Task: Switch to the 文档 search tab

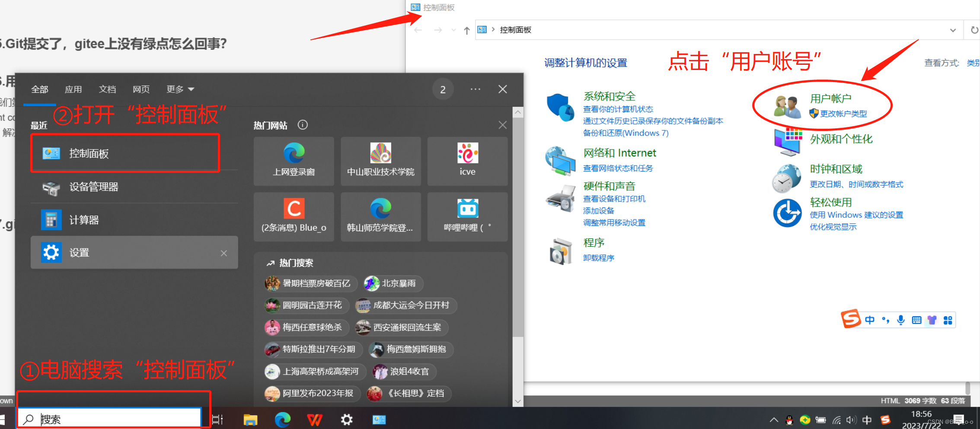Action: point(107,89)
